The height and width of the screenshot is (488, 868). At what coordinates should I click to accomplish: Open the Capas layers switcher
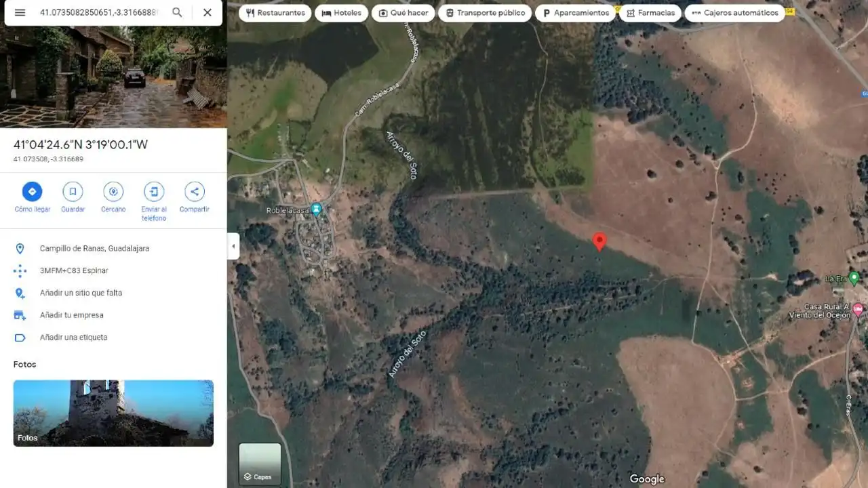click(x=260, y=464)
